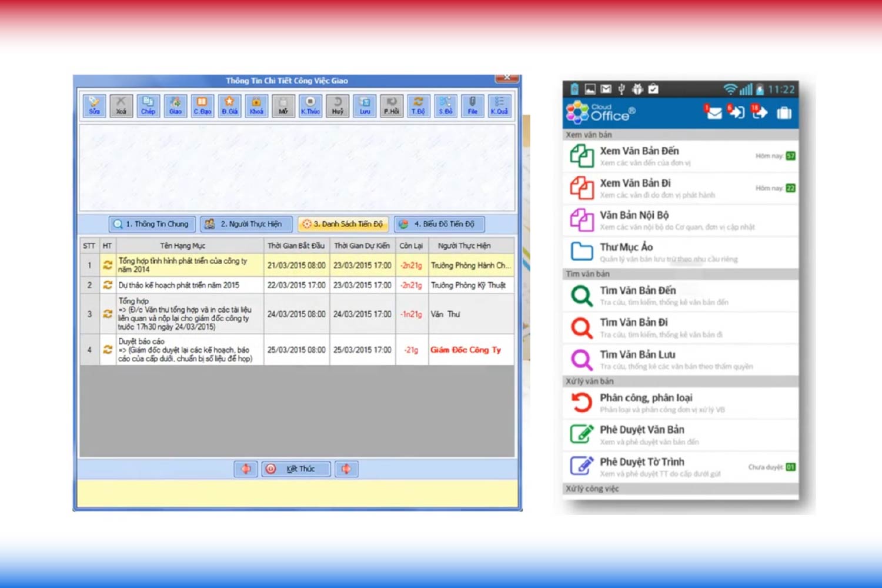This screenshot has width=882, height=588.
Task: Click the 01 Chưa duyệt badge
Action: (791, 467)
